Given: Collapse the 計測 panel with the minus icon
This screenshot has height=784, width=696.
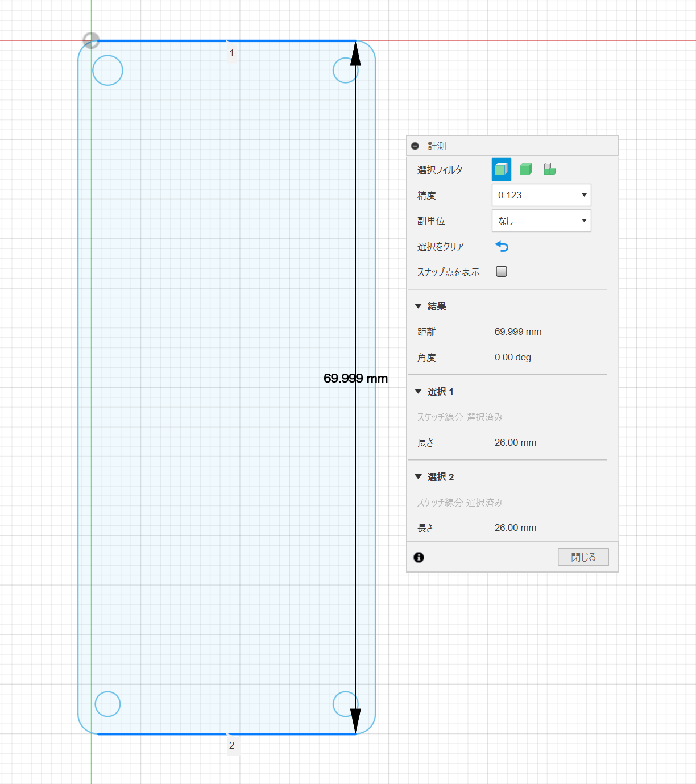Looking at the screenshot, I should click(415, 146).
